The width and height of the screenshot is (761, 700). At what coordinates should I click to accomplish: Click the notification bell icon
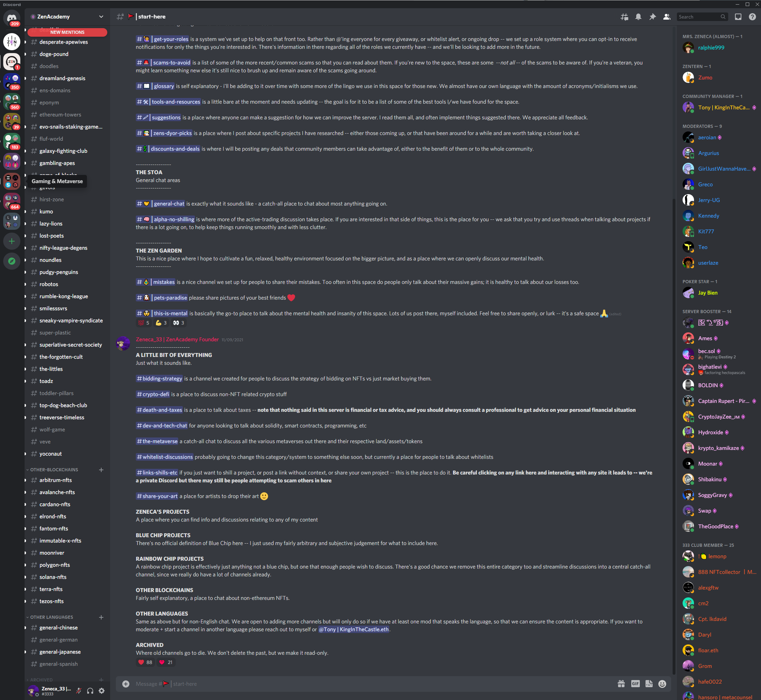point(639,16)
